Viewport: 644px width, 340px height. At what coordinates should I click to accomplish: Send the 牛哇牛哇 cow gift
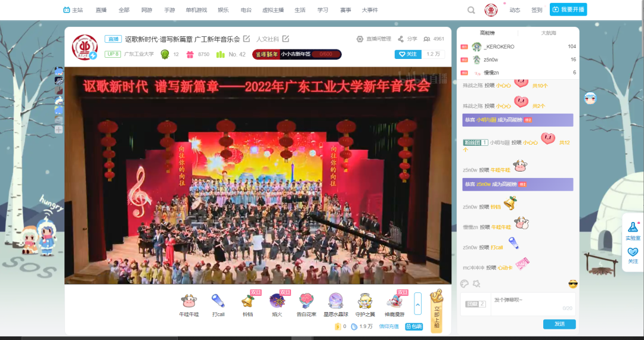click(189, 305)
